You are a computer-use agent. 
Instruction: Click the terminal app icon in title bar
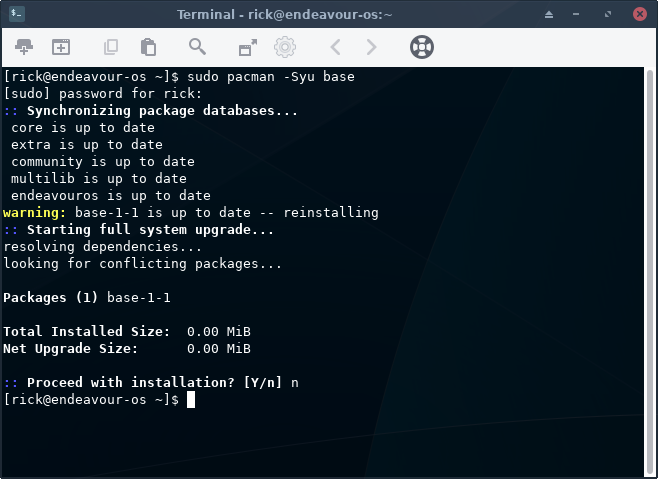click(17, 14)
